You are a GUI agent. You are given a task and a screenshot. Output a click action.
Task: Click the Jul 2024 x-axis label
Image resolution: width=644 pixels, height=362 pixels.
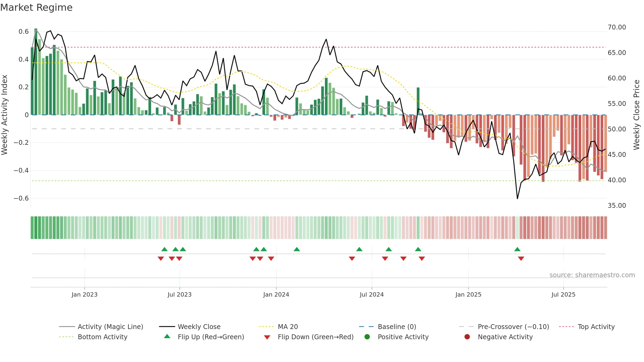(x=372, y=295)
